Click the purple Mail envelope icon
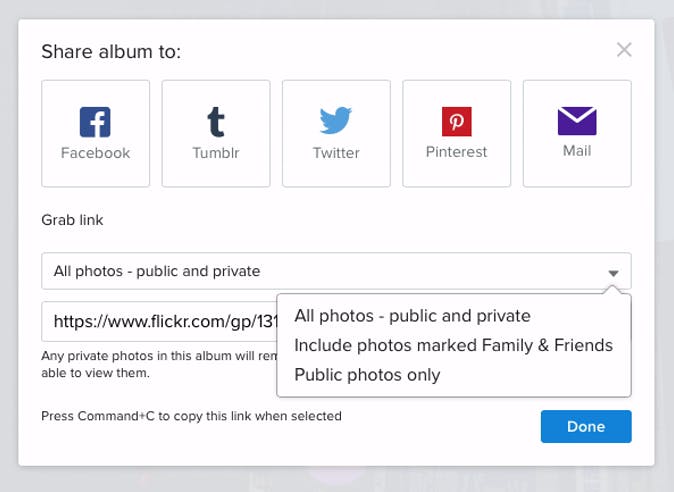The width and height of the screenshot is (674, 492). pyautogui.click(x=577, y=121)
